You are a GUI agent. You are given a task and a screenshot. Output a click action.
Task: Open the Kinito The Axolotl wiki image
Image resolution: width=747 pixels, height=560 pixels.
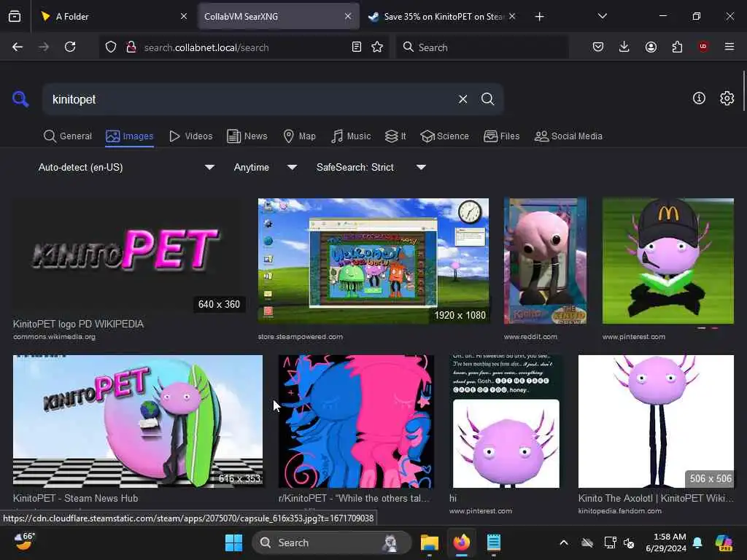click(656, 421)
